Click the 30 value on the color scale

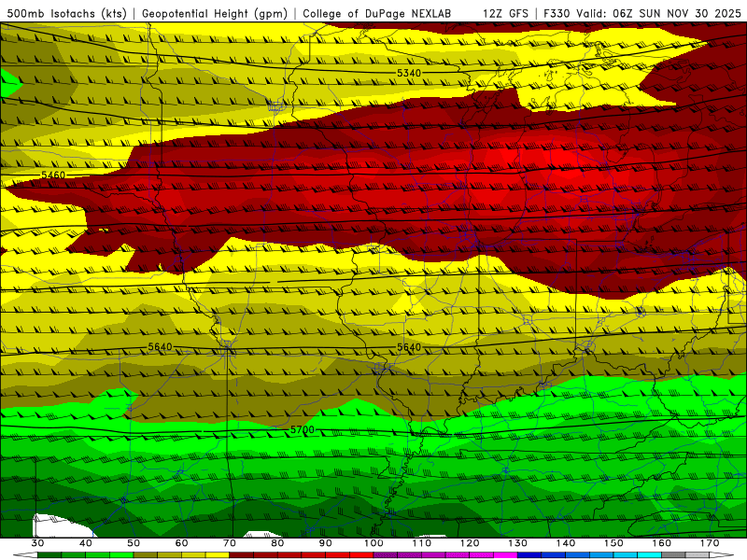click(37, 543)
